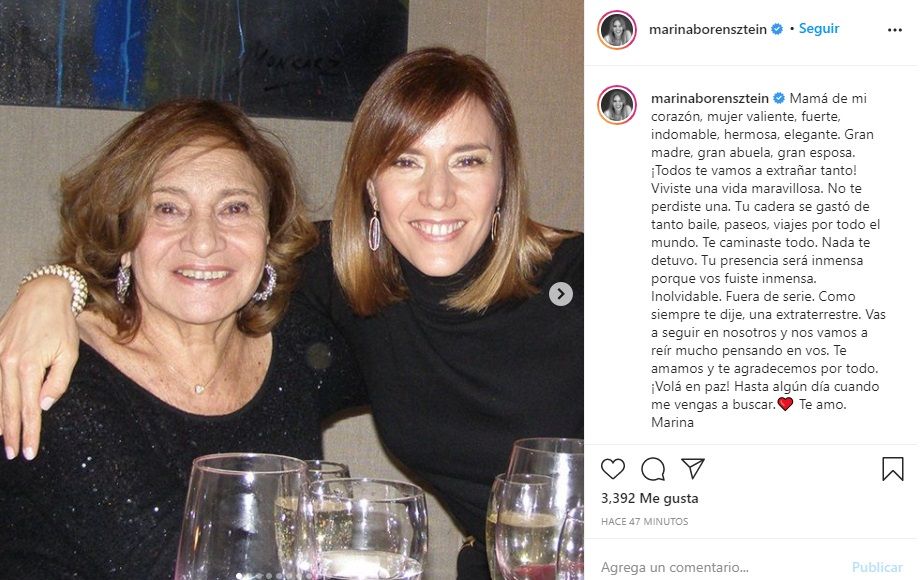Click the profile avatar in the post header
920x580 pixels.
(x=617, y=30)
